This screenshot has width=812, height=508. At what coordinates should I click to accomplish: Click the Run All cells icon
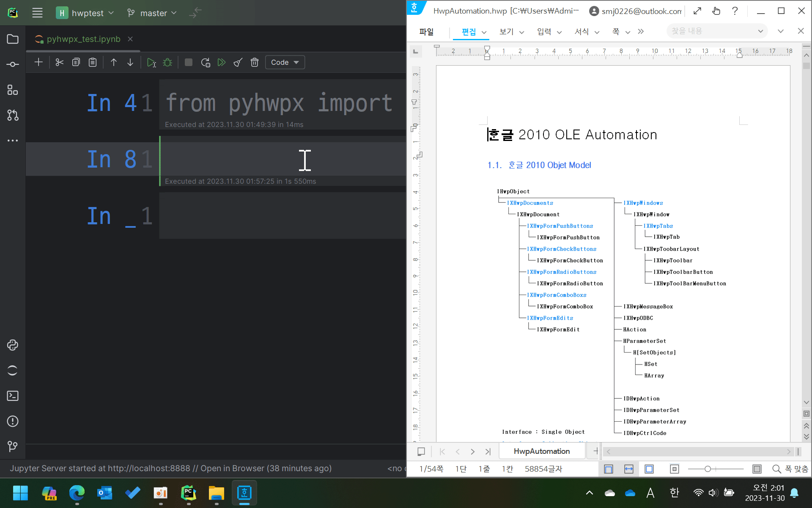point(222,63)
